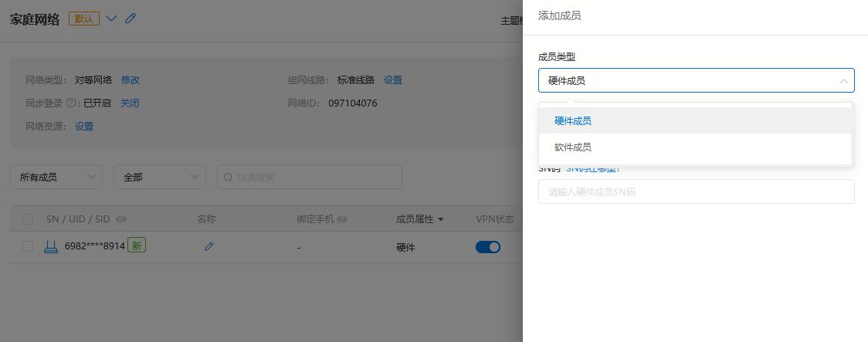Click the help icon next to 同步登录
Viewport: 868px width, 342px height.
click(71, 103)
